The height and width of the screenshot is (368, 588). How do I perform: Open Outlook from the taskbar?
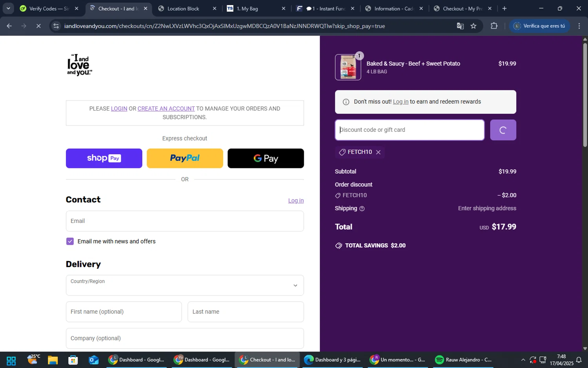(94, 360)
